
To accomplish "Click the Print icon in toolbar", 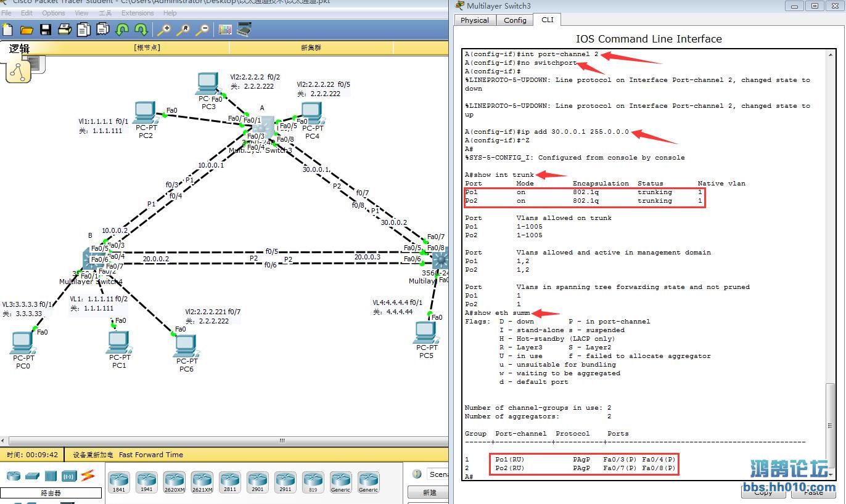I will click(x=65, y=29).
